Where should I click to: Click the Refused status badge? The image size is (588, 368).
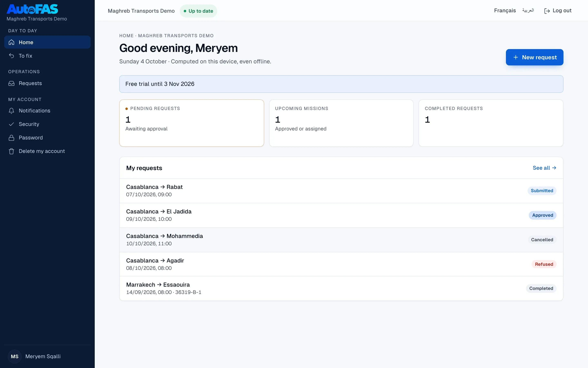(x=544, y=264)
